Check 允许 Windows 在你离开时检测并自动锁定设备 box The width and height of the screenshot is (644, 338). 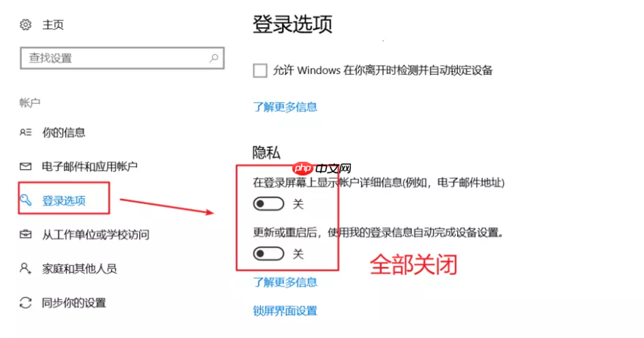coord(260,70)
